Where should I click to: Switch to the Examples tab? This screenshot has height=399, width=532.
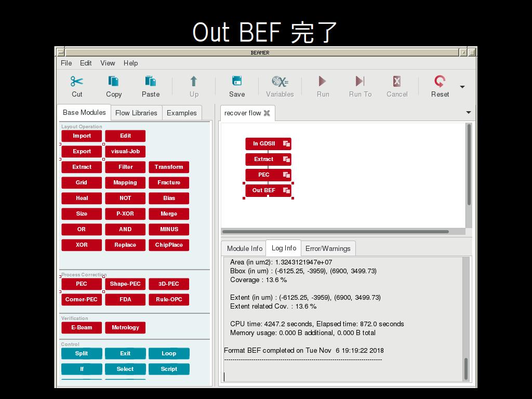coord(181,113)
